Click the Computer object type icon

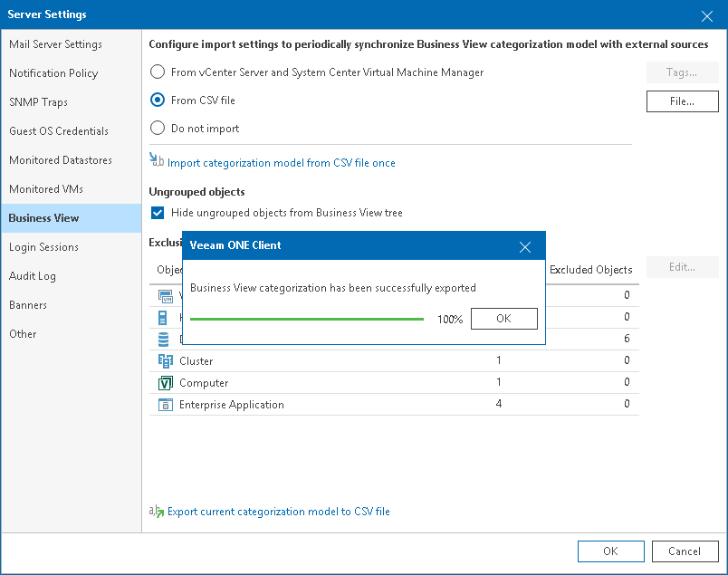tap(165, 382)
